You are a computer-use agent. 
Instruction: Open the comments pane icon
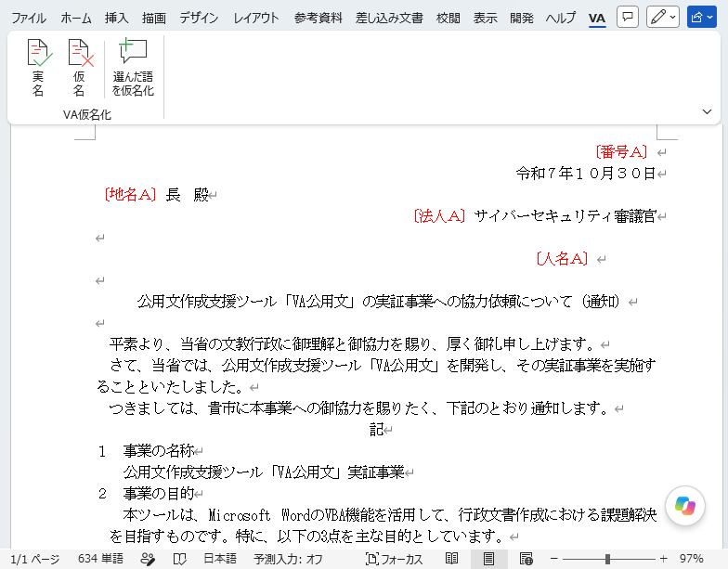point(628,17)
